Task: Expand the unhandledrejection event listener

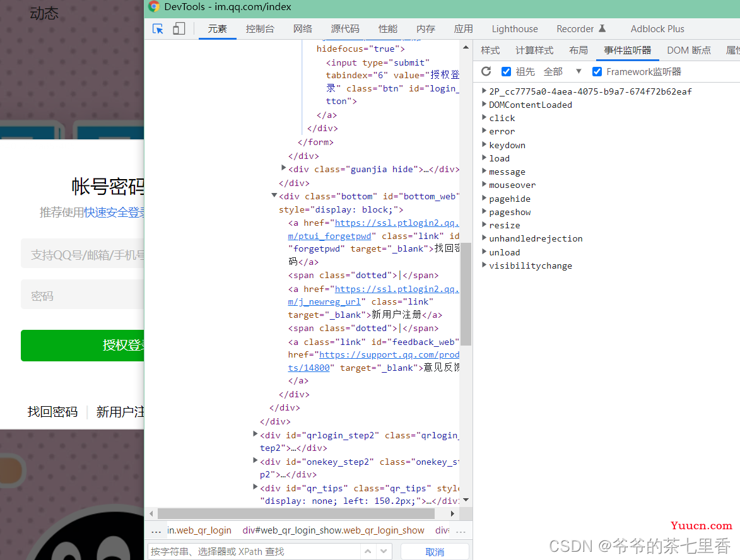Action: pos(485,238)
